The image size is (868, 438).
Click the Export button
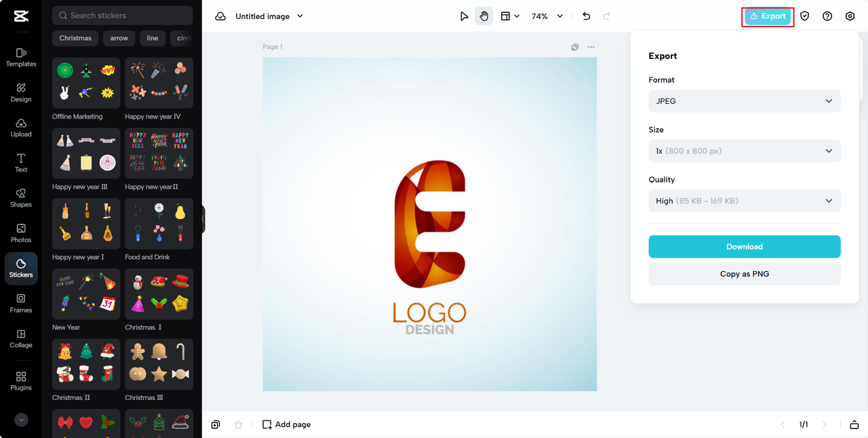pos(768,16)
